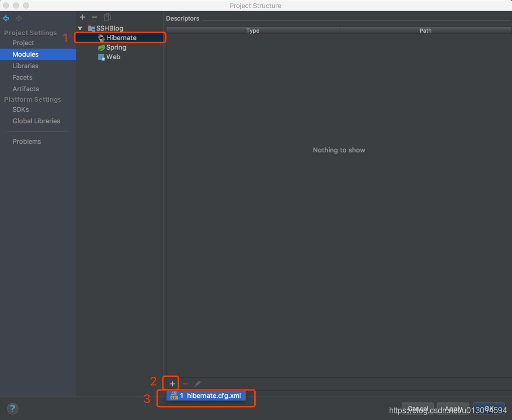Image resolution: width=512 pixels, height=420 pixels.
Task: Click the Apply button
Action: (x=453, y=408)
